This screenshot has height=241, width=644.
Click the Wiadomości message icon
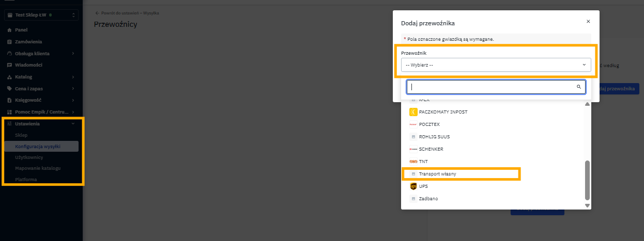(x=9, y=65)
